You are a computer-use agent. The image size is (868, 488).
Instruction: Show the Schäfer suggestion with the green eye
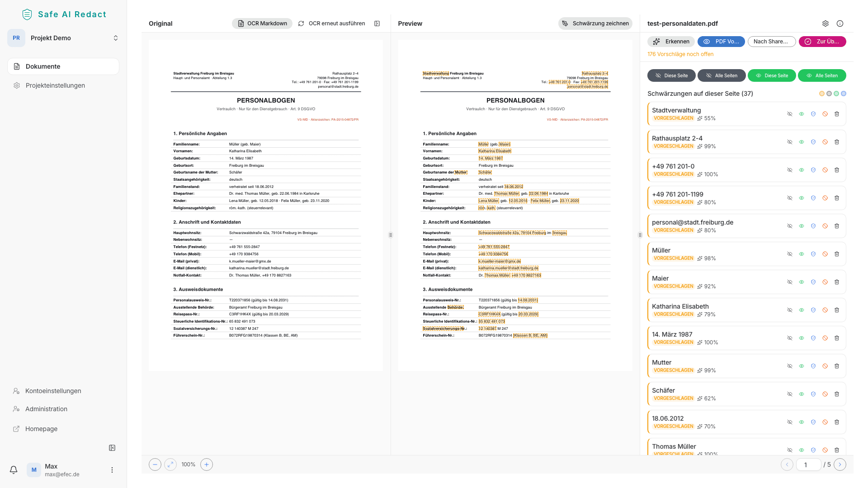[802, 394]
